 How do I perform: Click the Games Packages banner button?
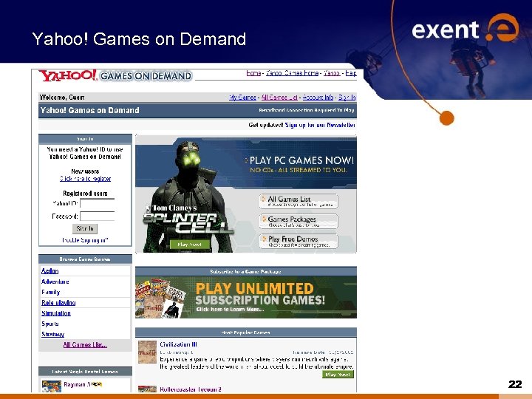[299, 221]
